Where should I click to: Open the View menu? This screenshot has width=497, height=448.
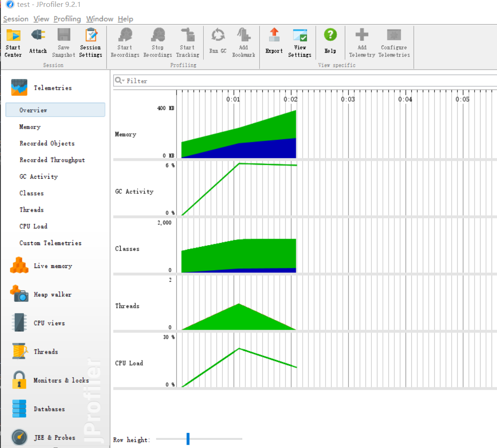[41, 19]
